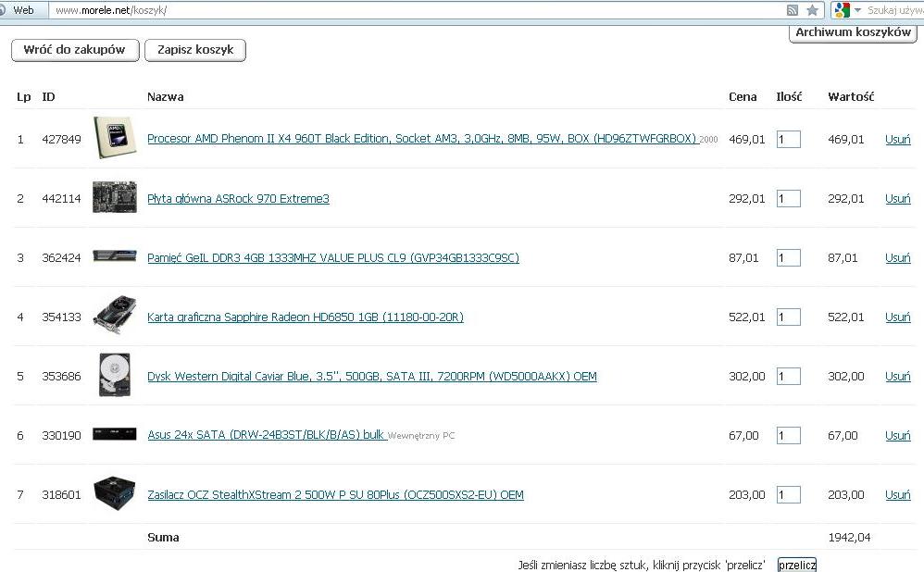The height and width of the screenshot is (572, 924).
Task: Bookmark page with the star icon
Action: coord(812,10)
